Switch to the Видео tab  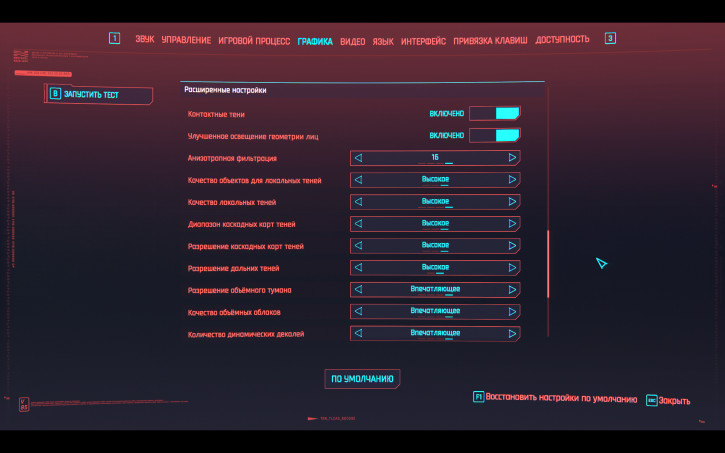tap(352, 42)
